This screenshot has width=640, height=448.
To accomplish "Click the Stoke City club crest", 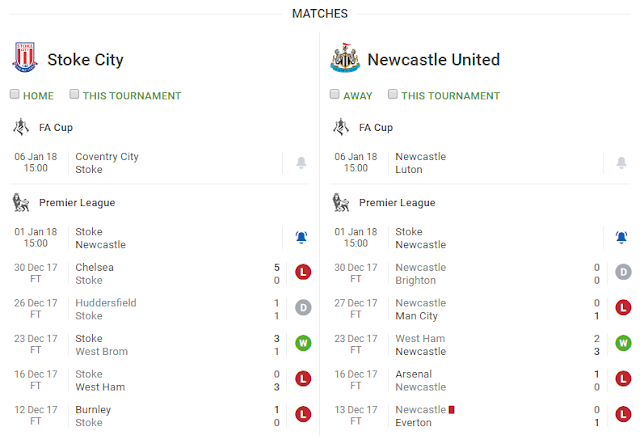I will click(x=24, y=58).
